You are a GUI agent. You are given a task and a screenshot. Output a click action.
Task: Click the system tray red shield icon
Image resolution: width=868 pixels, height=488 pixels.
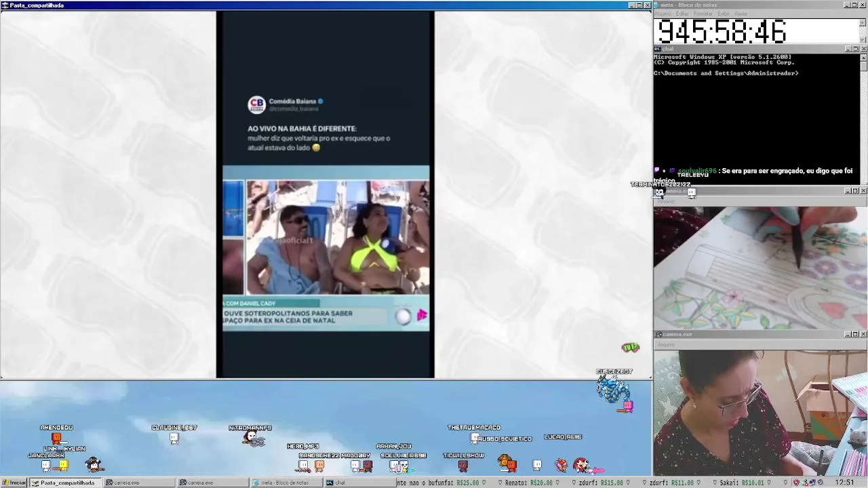click(x=797, y=483)
